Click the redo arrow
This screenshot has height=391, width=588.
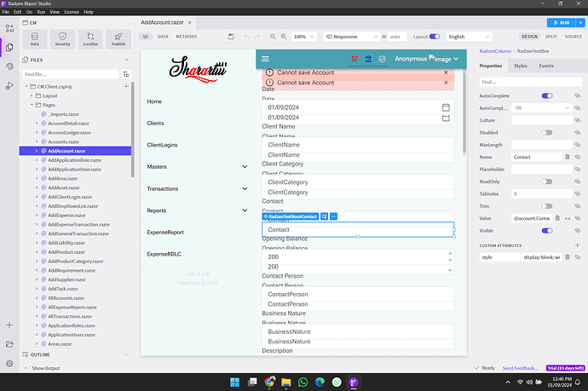click(257, 37)
